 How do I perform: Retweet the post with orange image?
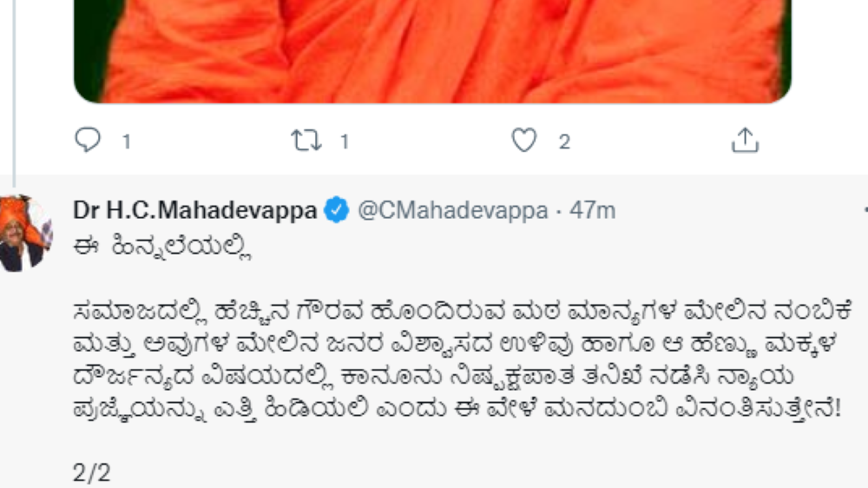coord(306,140)
